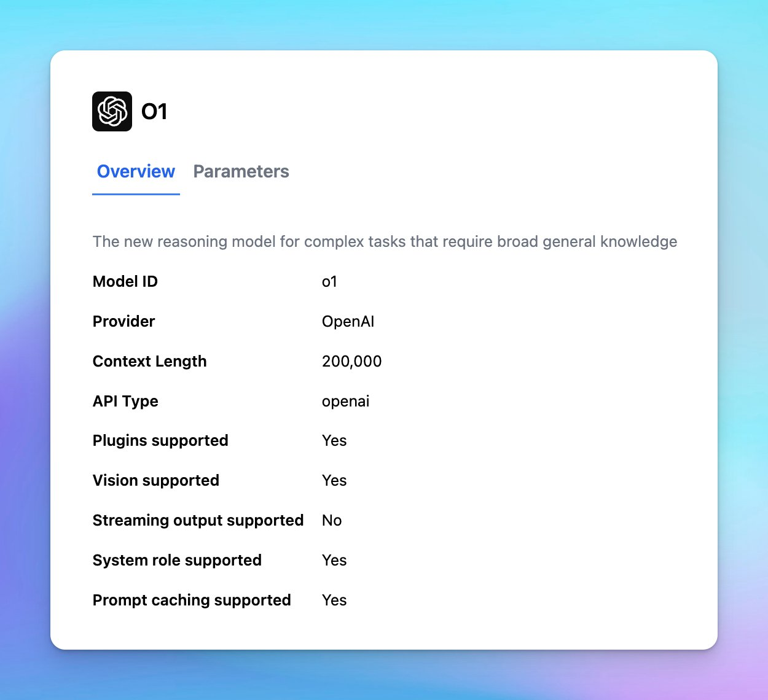This screenshot has width=768, height=700.
Task: Switch to the Parameters tab
Action: (241, 171)
